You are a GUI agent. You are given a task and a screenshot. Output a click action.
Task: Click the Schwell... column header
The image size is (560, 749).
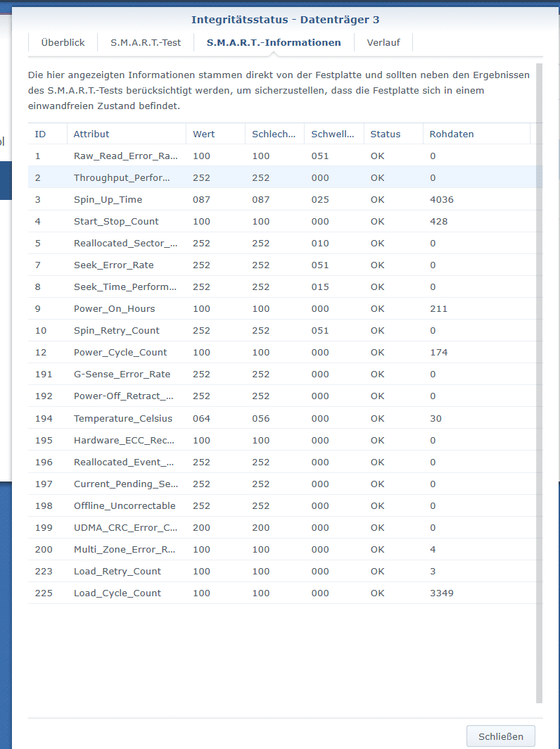(x=333, y=134)
